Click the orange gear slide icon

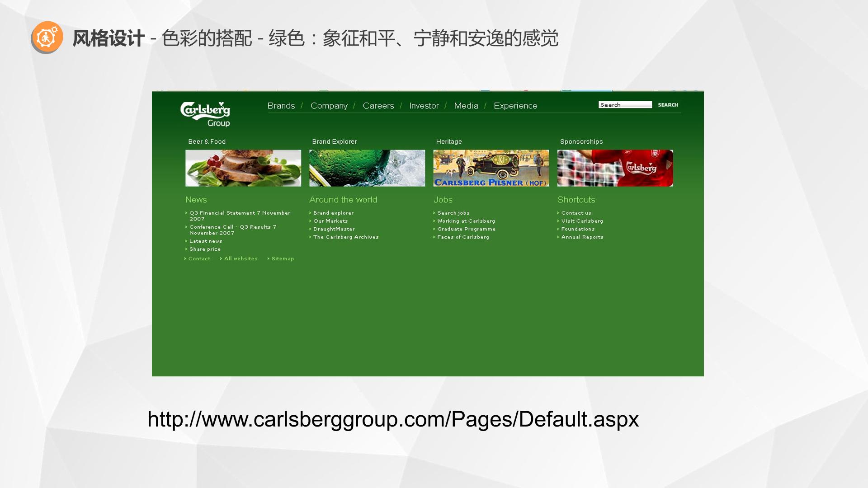click(47, 37)
